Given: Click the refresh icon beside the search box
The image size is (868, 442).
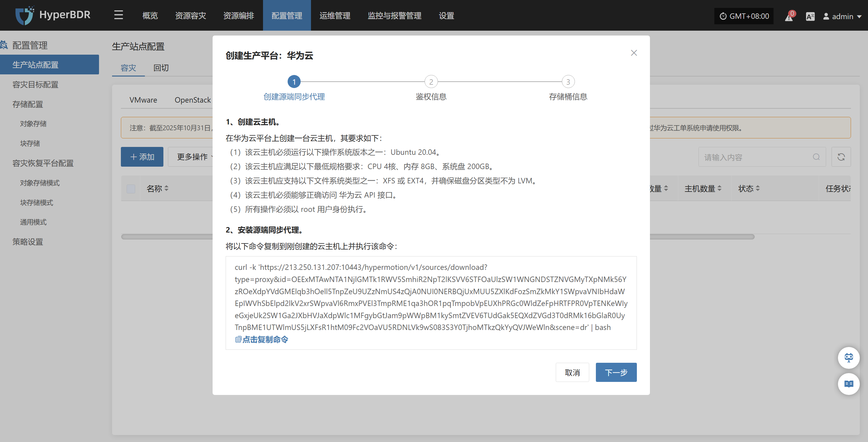Looking at the screenshot, I should pos(841,157).
